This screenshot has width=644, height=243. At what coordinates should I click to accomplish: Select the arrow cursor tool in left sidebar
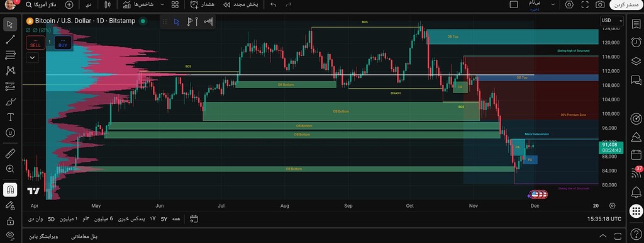pos(10,25)
